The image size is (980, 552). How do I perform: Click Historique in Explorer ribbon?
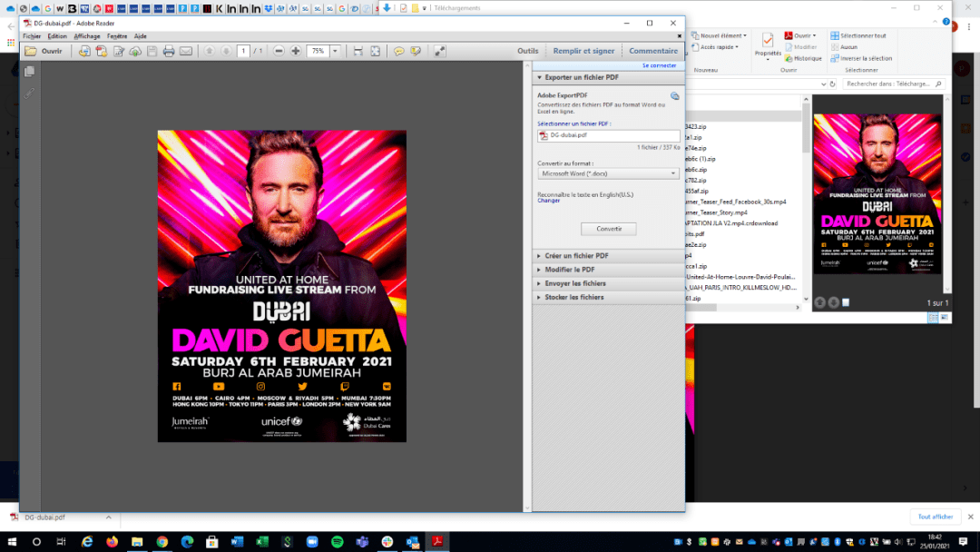[804, 58]
